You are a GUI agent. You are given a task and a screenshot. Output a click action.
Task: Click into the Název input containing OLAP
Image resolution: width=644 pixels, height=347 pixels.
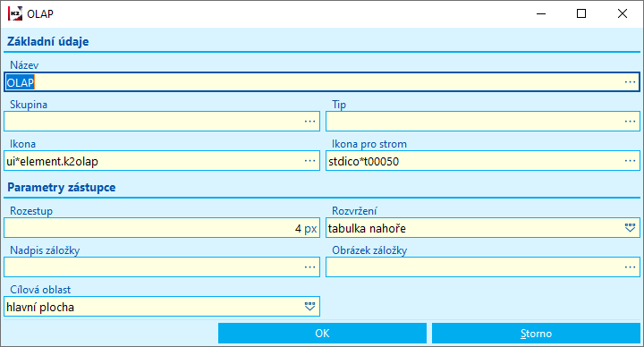pos(322,82)
